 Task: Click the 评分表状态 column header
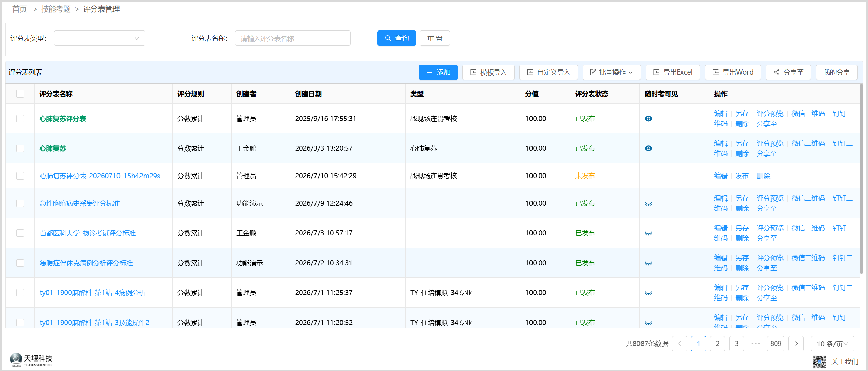(x=591, y=94)
